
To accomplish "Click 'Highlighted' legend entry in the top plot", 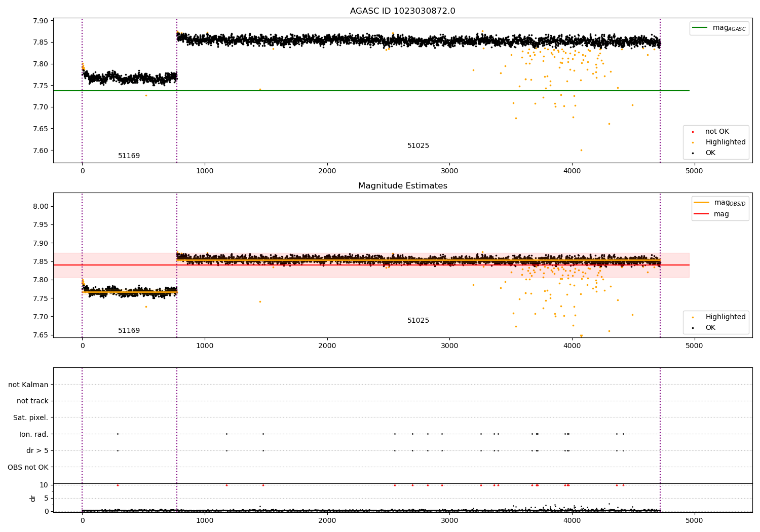I will click(719, 142).
